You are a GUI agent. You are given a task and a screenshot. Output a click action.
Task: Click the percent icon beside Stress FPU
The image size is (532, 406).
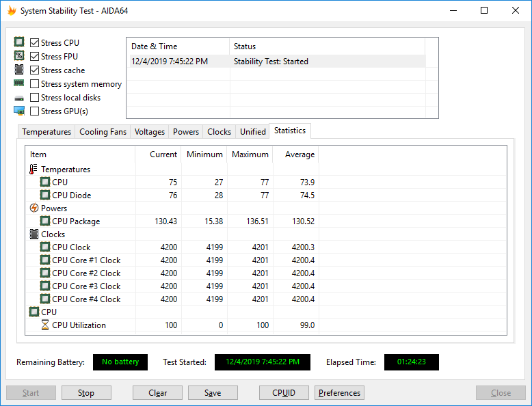tap(19, 55)
